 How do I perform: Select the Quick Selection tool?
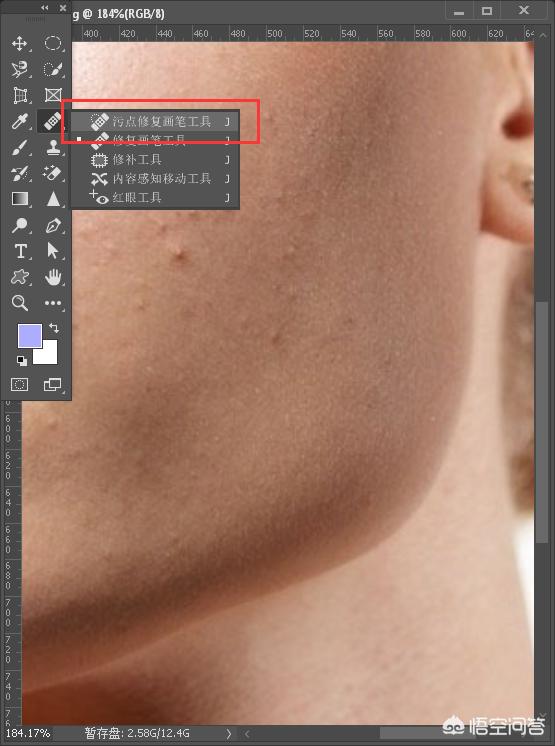[53, 69]
